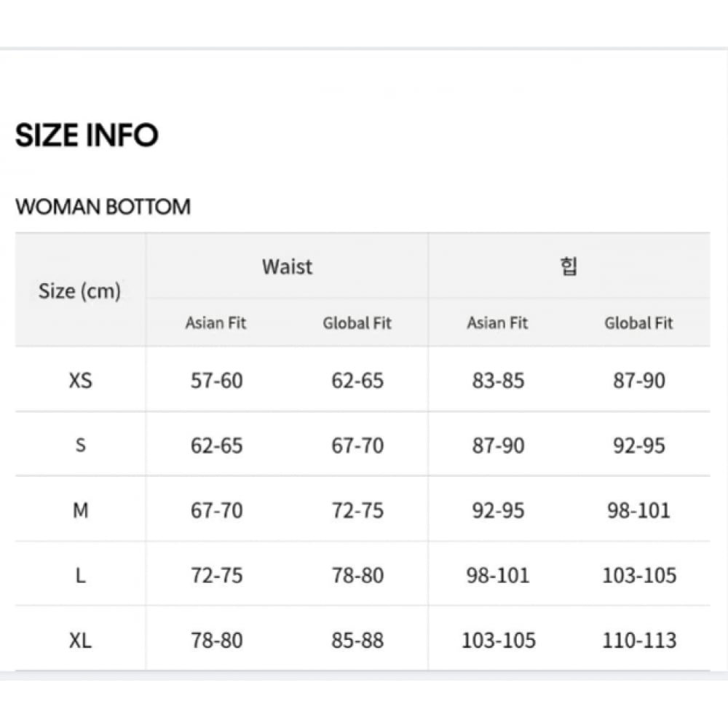This screenshot has width=728, height=728.
Task: Click Asian Fit under the hip column
Action: 497,323
